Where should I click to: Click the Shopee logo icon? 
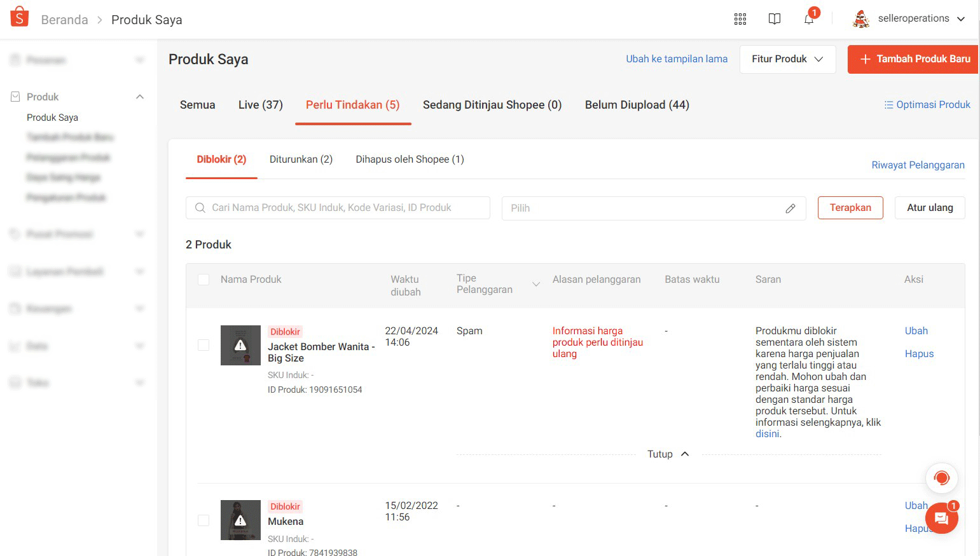(20, 18)
